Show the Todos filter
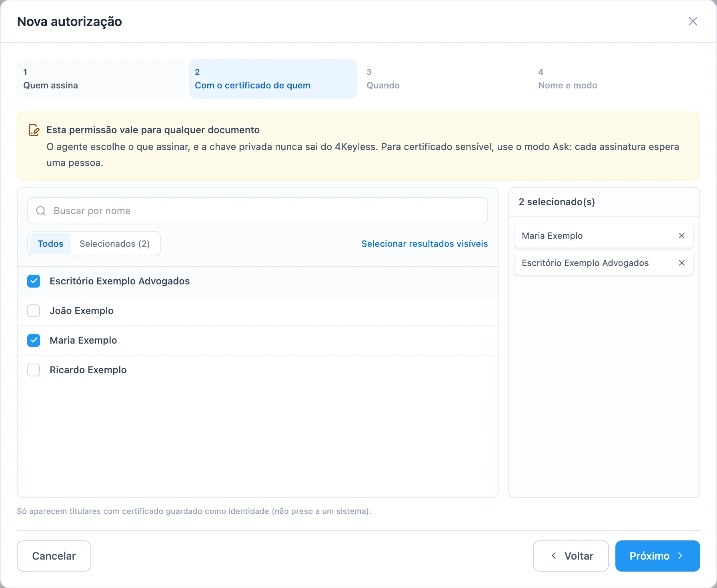 coord(50,244)
